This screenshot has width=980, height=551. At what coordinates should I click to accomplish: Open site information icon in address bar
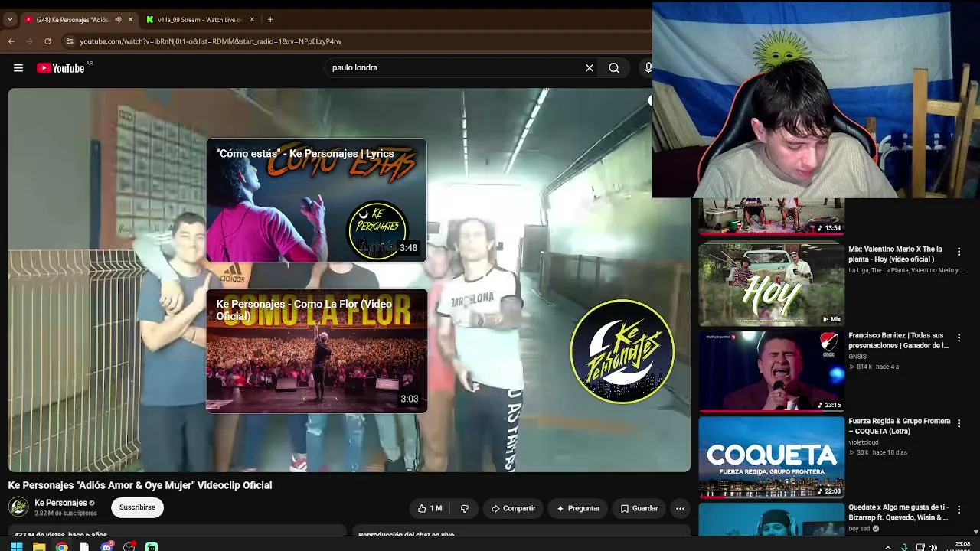click(70, 41)
